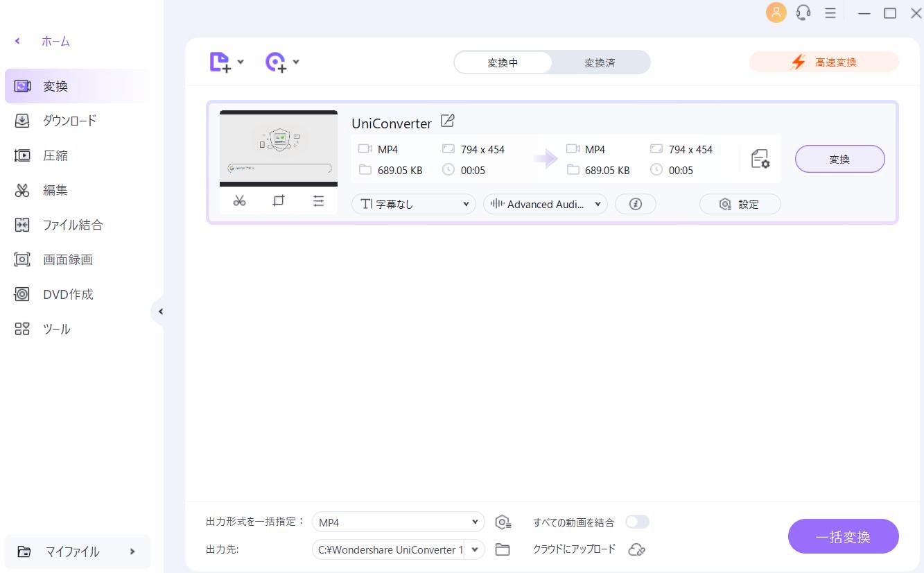This screenshot has height=573, width=924.
Task: Click the user account avatar icon
Action: point(776,12)
